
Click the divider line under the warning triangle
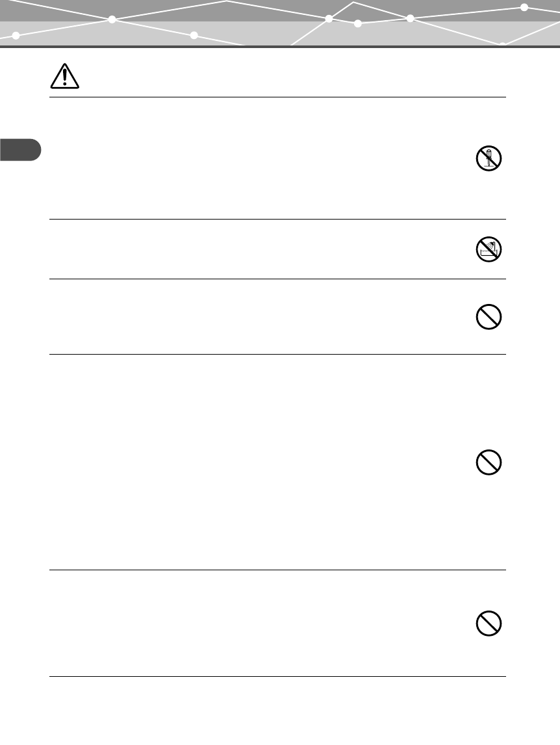point(277,97)
